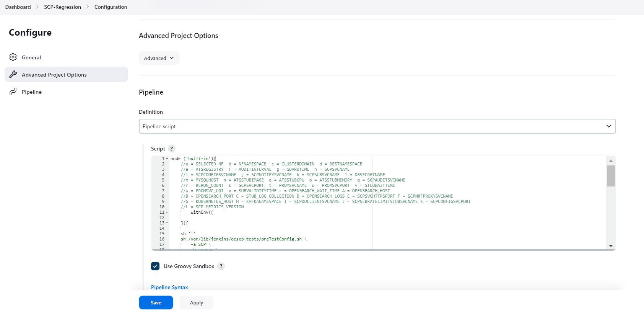Viewport: 644px width, 314px height.
Task: Click the OPENSEARCH_PORT comment line
Action: pos(317,196)
